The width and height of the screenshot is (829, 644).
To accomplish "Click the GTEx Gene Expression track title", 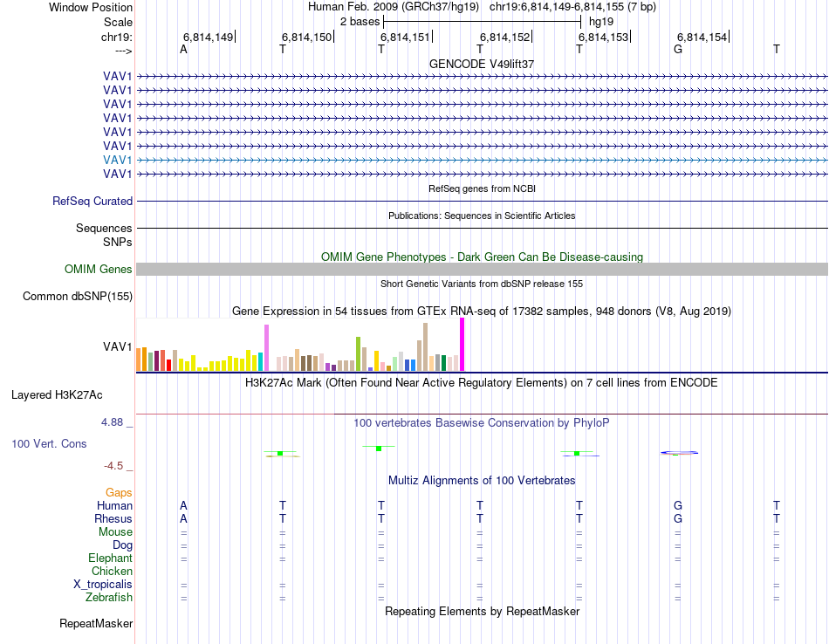I will (x=482, y=311).
